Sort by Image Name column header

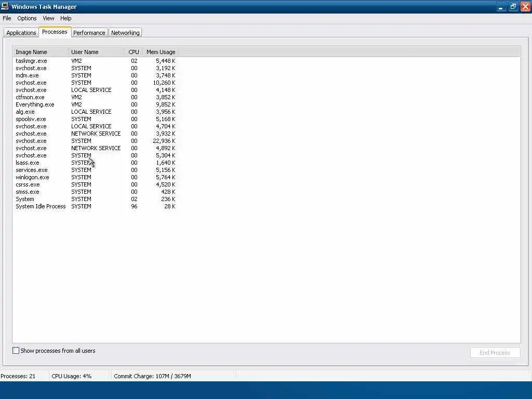click(x=41, y=52)
